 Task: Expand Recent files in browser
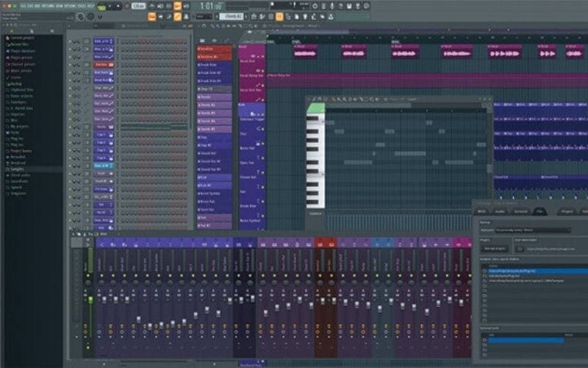(20, 44)
